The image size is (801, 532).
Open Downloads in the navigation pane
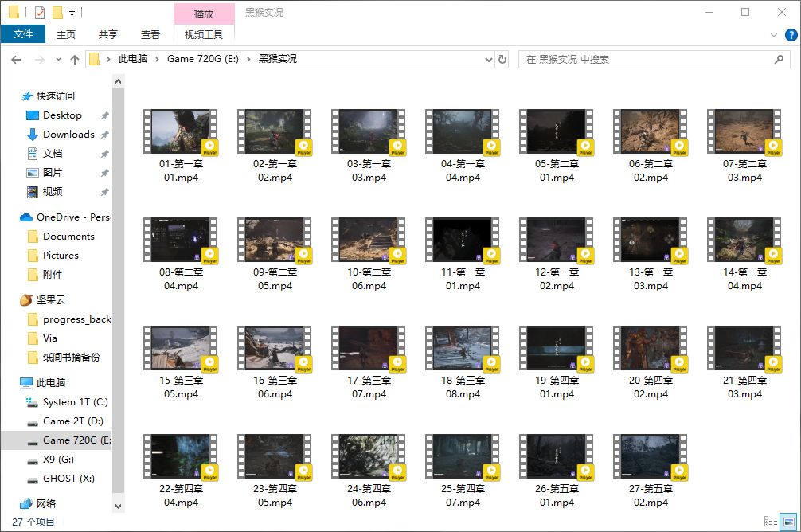pyautogui.click(x=68, y=135)
